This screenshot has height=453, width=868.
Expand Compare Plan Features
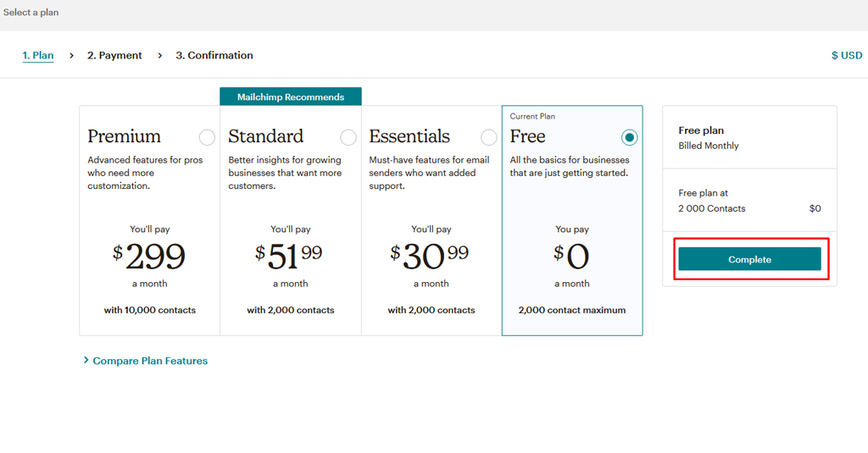click(149, 361)
